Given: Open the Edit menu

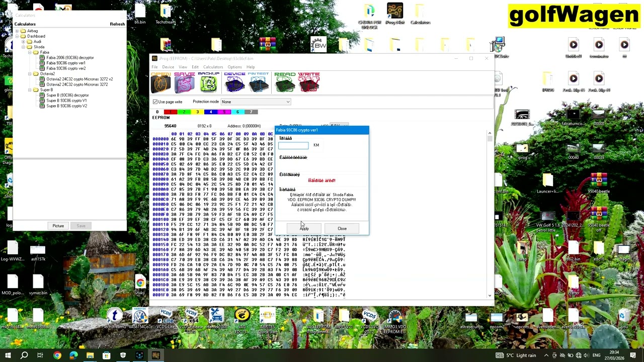Looking at the screenshot, I should coord(195,67).
